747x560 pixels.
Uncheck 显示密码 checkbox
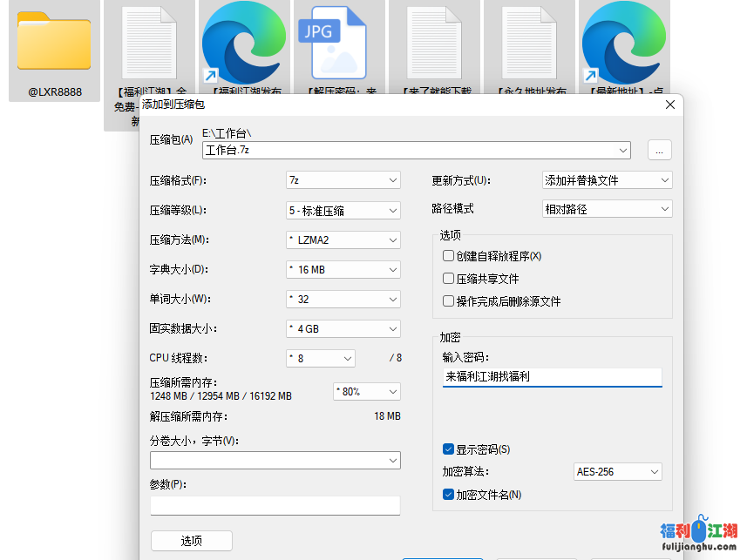(x=449, y=449)
